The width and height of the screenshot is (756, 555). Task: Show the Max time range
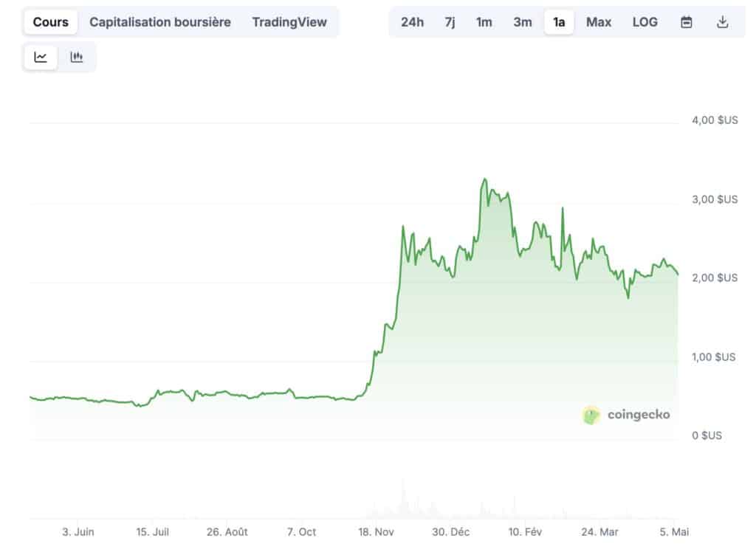pyautogui.click(x=599, y=22)
